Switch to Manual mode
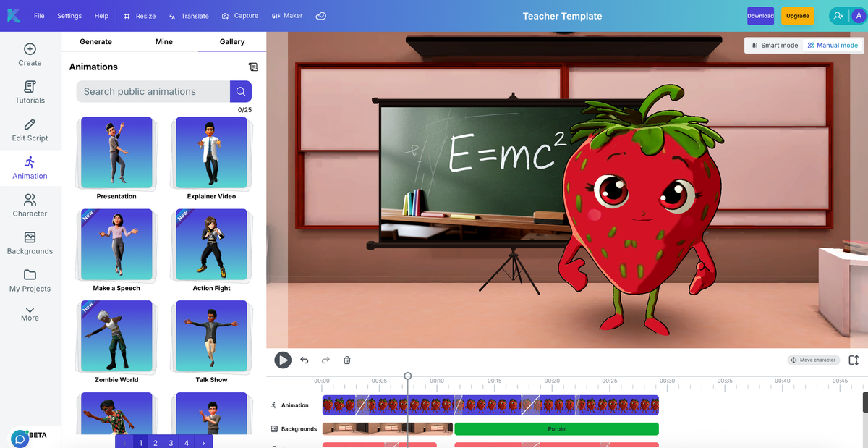Viewport: 868px width, 448px height. pyautogui.click(x=833, y=45)
